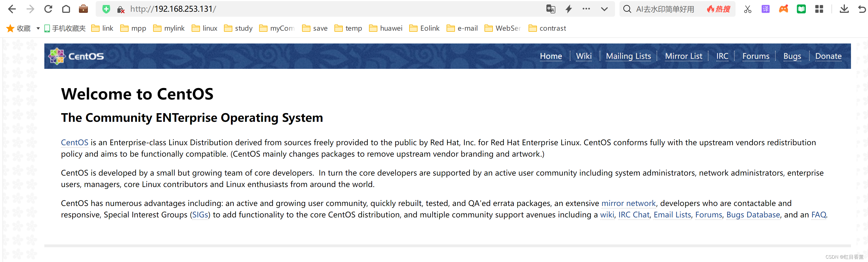Click the orange game controller extension icon
This screenshot has height=262, width=868.
pyautogui.click(x=783, y=9)
